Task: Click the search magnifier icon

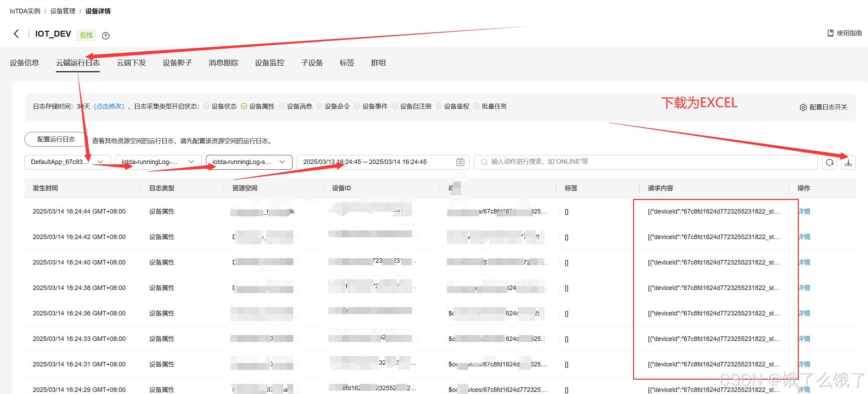Action: click(484, 162)
